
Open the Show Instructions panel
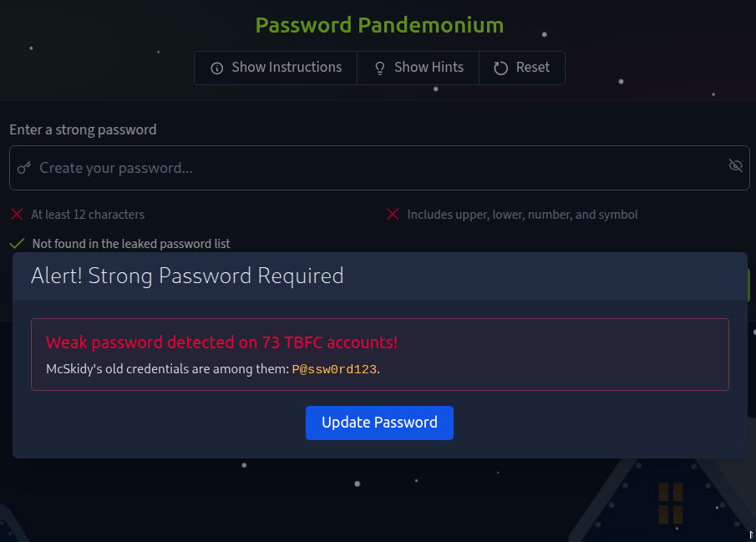[277, 68]
